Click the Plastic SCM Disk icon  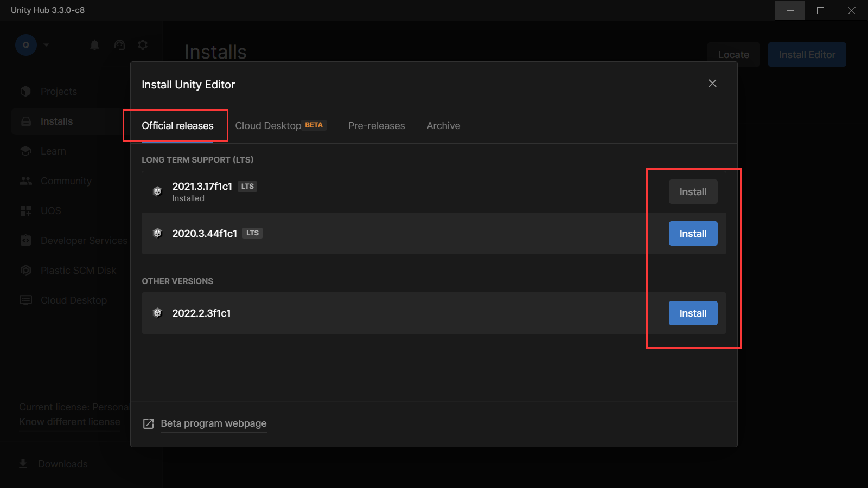tap(25, 270)
